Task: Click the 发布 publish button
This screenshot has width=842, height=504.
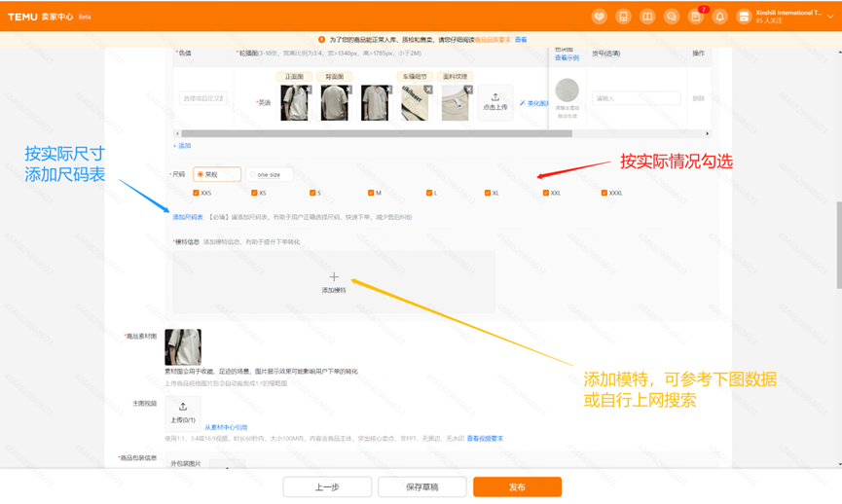Action: [x=517, y=486]
